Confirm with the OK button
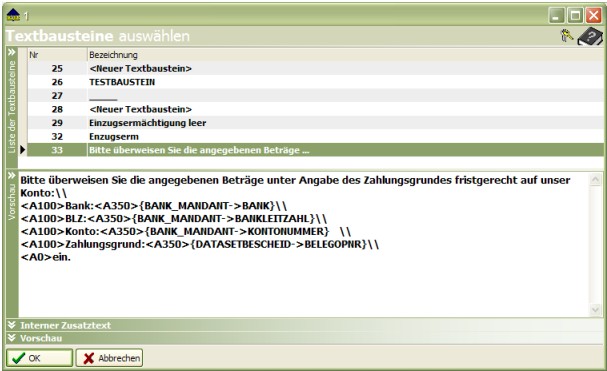The height and width of the screenshot is (371, 607). click(x=39, y=358)
